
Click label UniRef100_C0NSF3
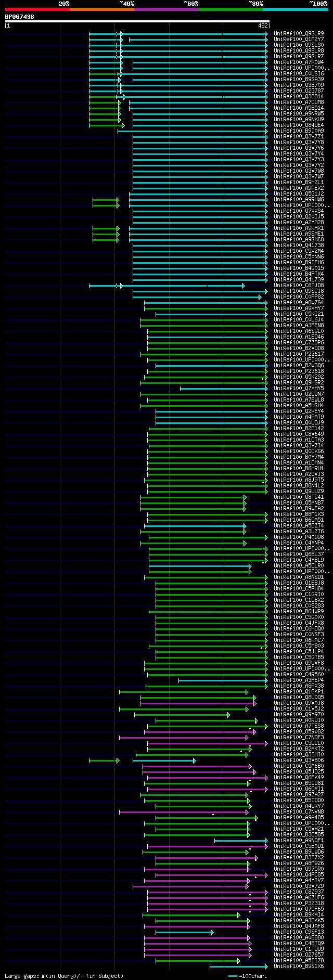pos(299,634)
